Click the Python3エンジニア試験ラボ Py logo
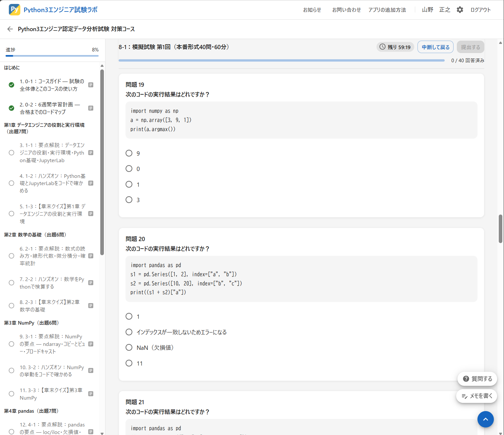 tap(14, 10)
